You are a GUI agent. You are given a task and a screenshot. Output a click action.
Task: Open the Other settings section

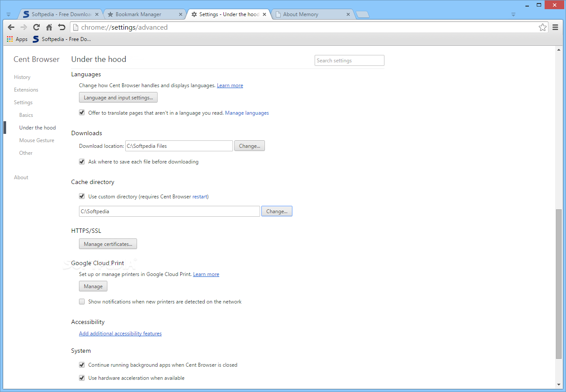pyautogui.click(x=26, y=153)
